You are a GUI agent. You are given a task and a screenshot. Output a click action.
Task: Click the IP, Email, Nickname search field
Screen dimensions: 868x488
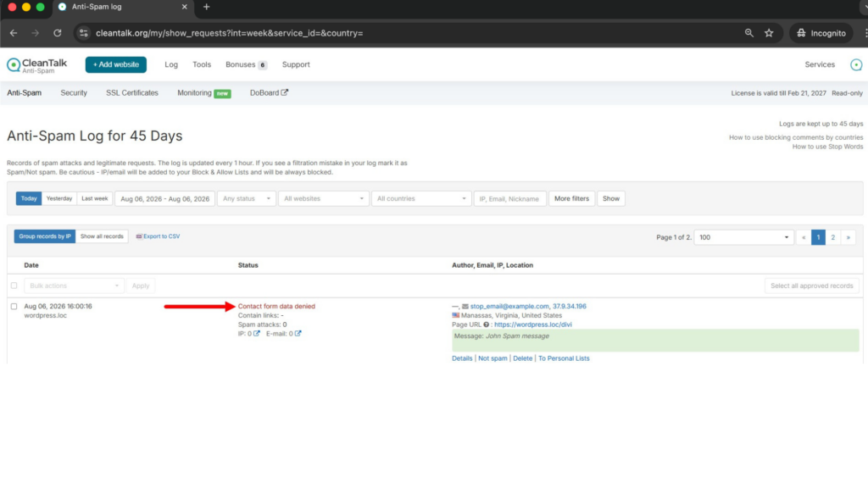tap(509, 198)
